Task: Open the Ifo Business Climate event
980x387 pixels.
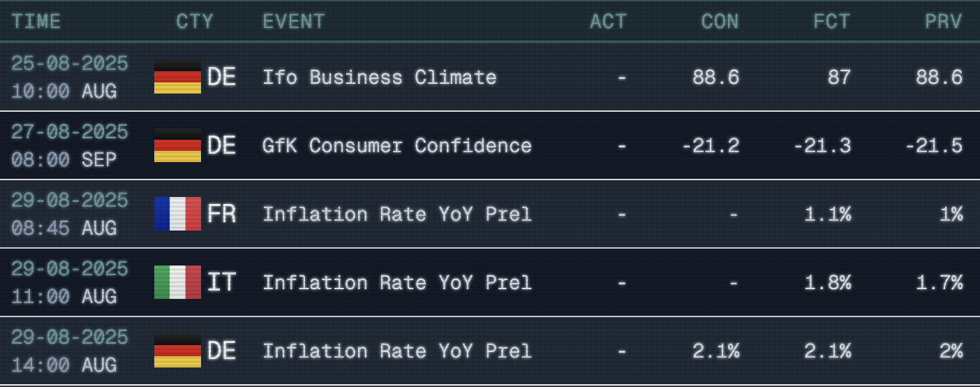Action: [379, 77]
